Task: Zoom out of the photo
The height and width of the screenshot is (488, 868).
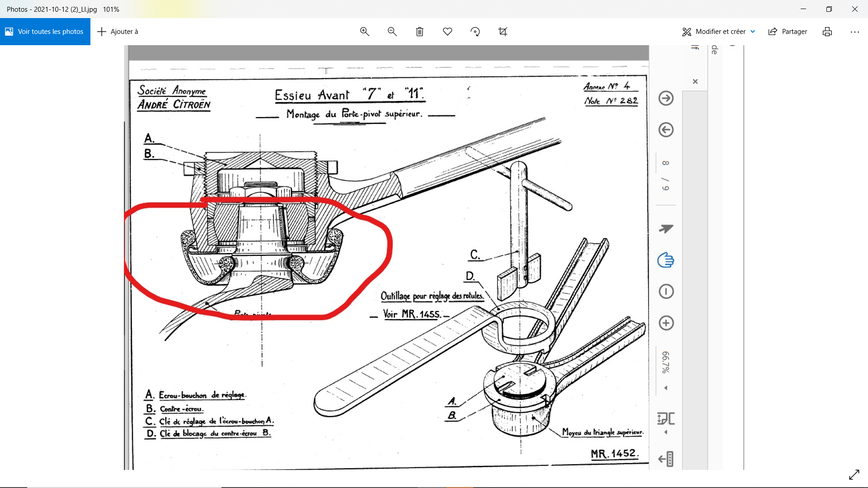Action: click(392, 32)
